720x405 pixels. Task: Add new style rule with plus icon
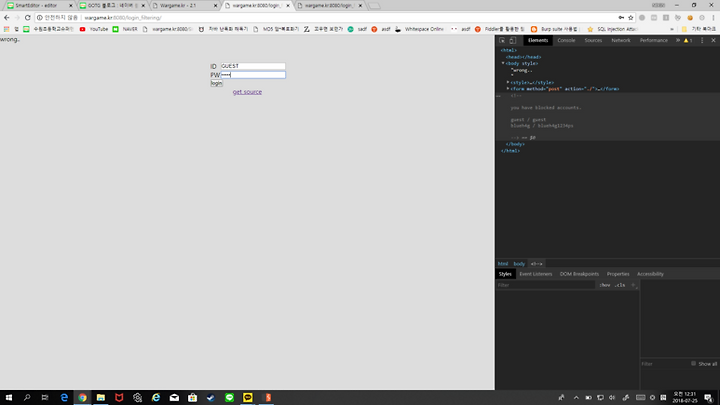click(633, 285)
